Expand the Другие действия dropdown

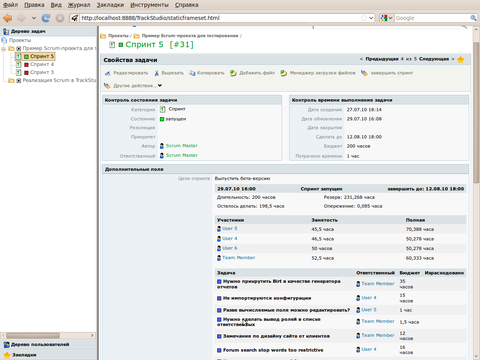(160, 86)
